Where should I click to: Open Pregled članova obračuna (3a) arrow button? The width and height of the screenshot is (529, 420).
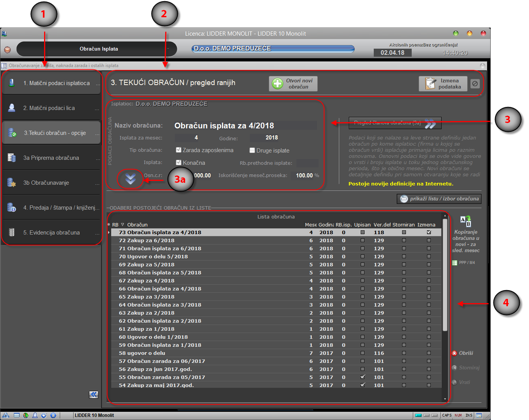pos(395,123)
